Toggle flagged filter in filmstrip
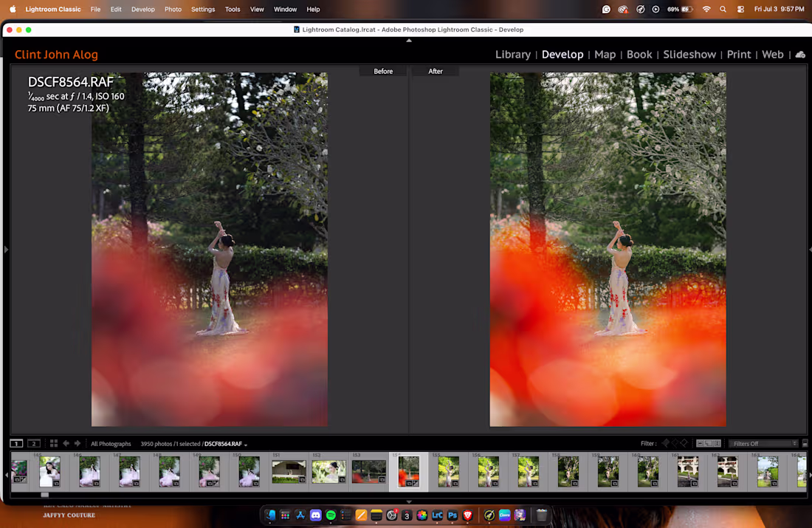The height and width of the screenshot is (528, 812). coord(666,443)
